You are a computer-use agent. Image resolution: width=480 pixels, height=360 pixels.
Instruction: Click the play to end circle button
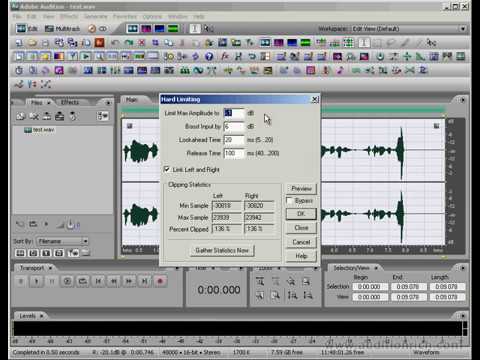[x=67, y=281]
